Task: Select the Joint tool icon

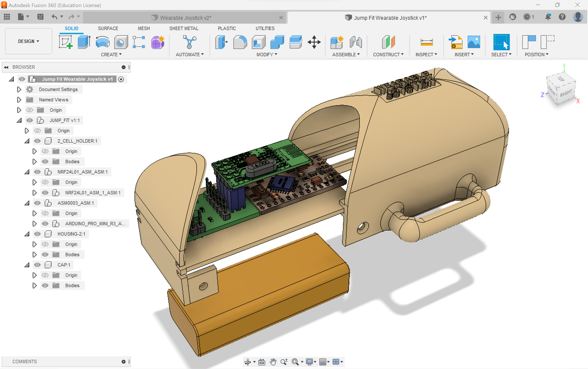Action: [355, 42]
